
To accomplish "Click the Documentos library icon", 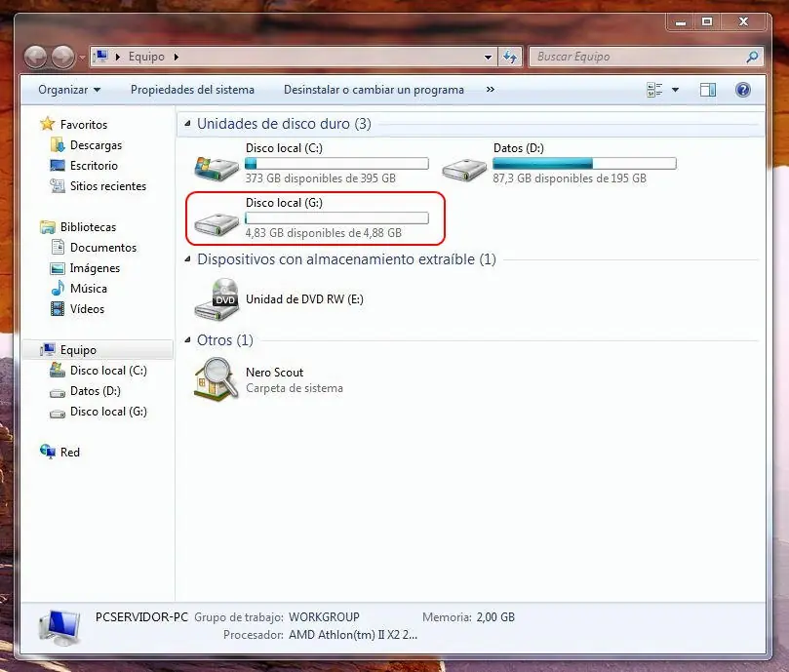I will [58, 247].
